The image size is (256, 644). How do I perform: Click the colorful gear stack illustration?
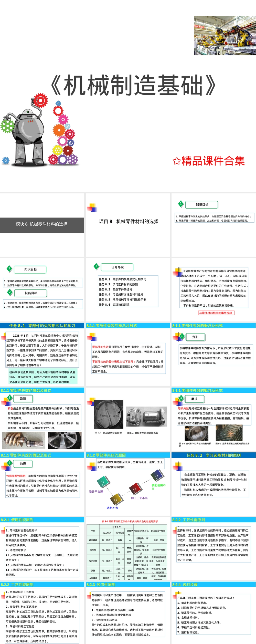point(63,133)
